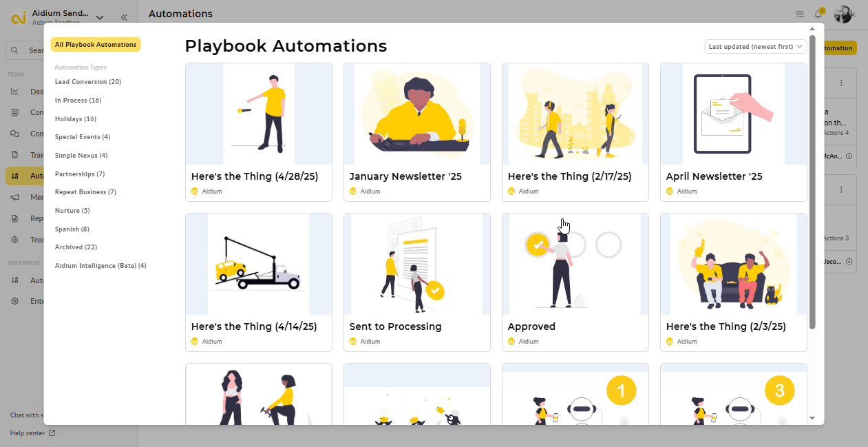Open three-dot menu on first background card

coord(841,83)
